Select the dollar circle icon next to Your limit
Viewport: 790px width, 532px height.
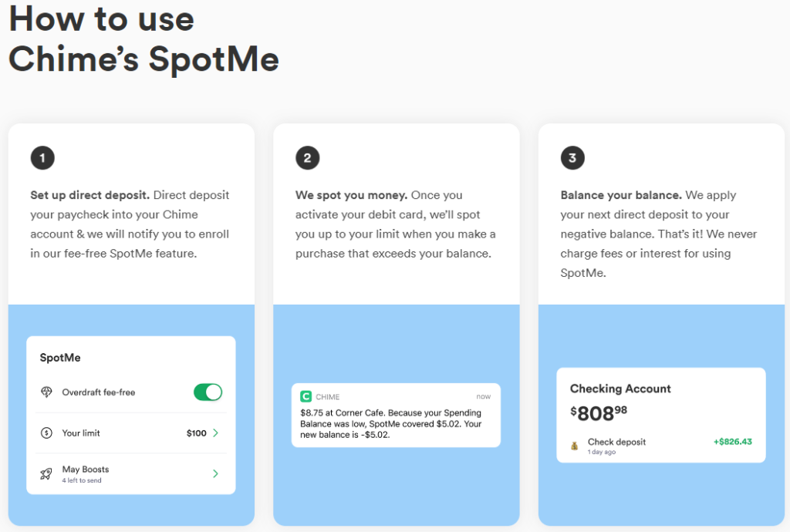coord(48,433)
